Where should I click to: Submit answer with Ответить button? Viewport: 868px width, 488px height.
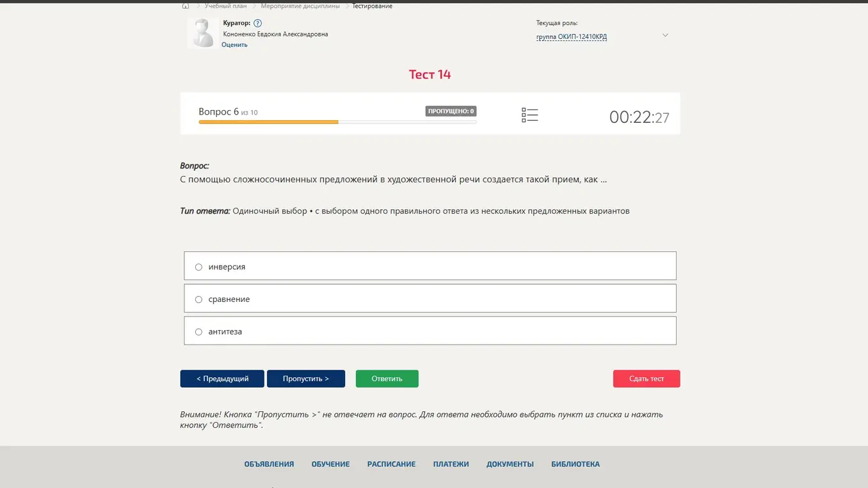tap(387, 379)
